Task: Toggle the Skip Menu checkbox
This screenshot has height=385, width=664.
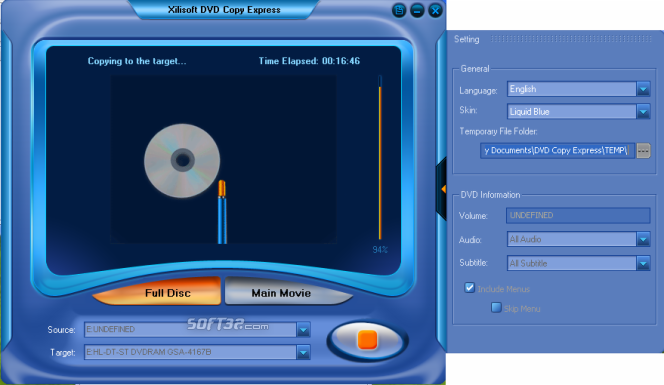Action: (496, 307)
